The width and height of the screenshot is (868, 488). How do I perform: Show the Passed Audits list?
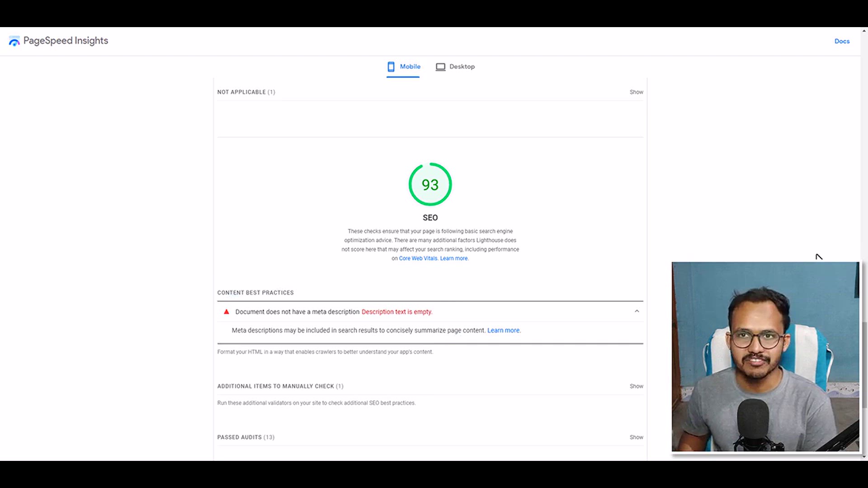click(x=636, y=437)
